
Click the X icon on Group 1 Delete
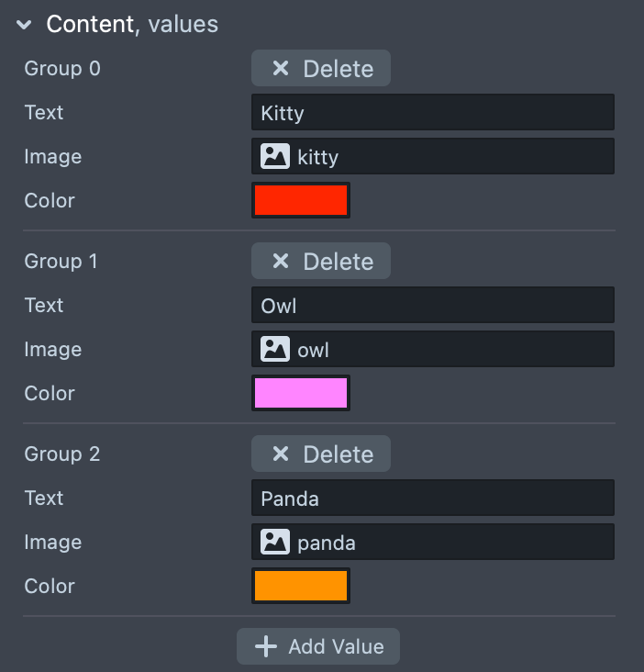pyautogui.click(x=281, y=262)
